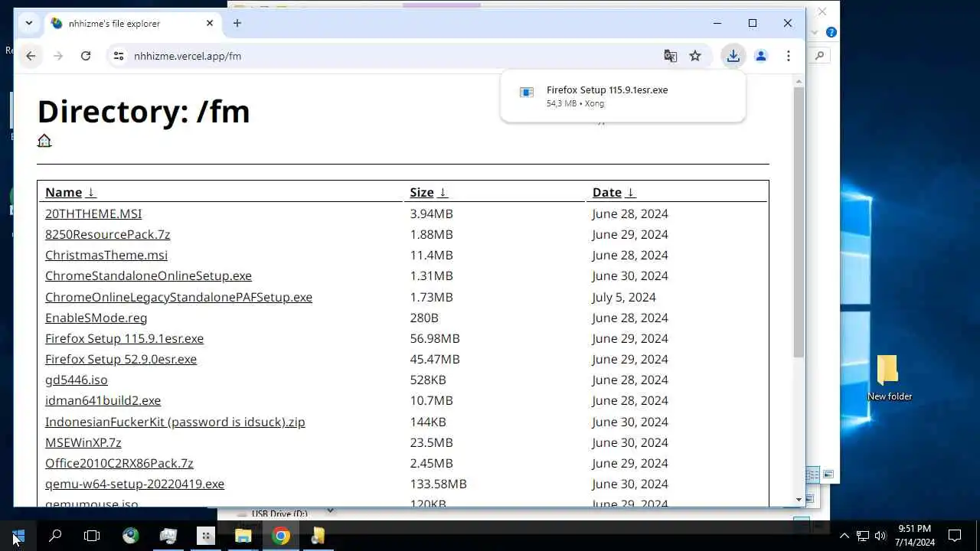The image size is (980, 551).
Task: Download 8250ResourcePack.7z
Action: [107, 234]
